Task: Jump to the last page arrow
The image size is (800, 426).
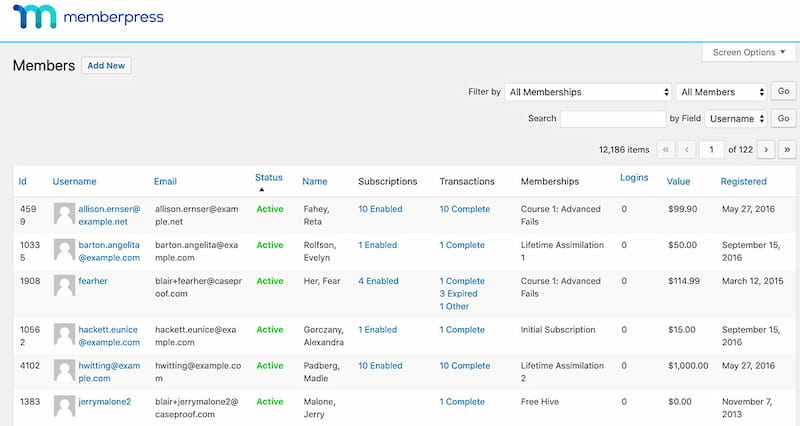Action: click(x=787, y=149)
